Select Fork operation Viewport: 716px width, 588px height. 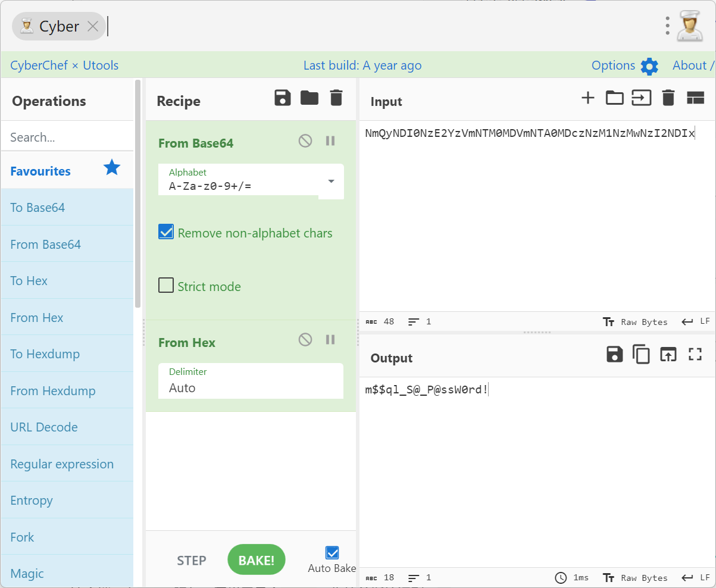(67, 537)
